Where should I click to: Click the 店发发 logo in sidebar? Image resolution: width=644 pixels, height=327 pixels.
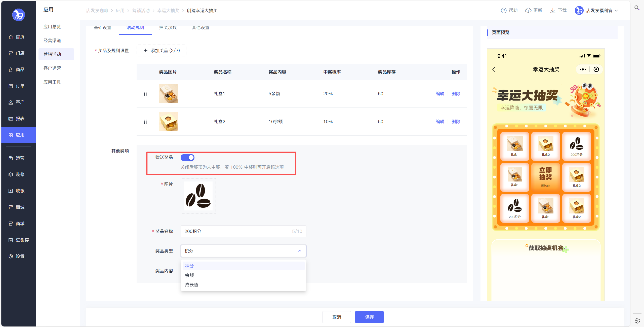click(19, 15)
